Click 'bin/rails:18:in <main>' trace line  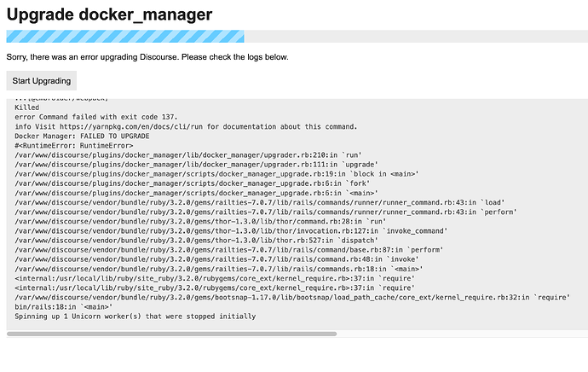64,306
